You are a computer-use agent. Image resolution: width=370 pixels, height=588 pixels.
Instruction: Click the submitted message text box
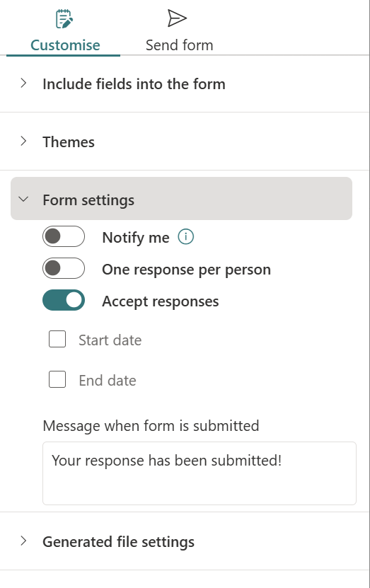click(x=200, y=473)
